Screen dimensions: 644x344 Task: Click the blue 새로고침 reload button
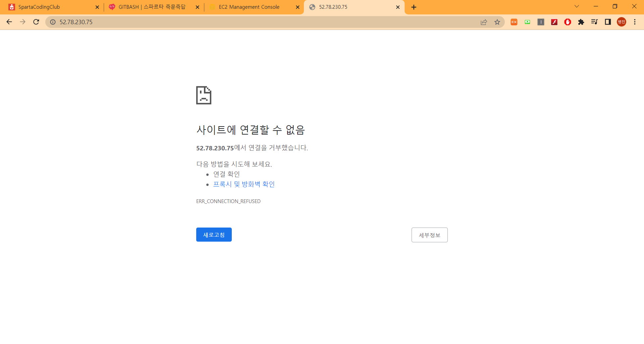click(x=214, y=235)
